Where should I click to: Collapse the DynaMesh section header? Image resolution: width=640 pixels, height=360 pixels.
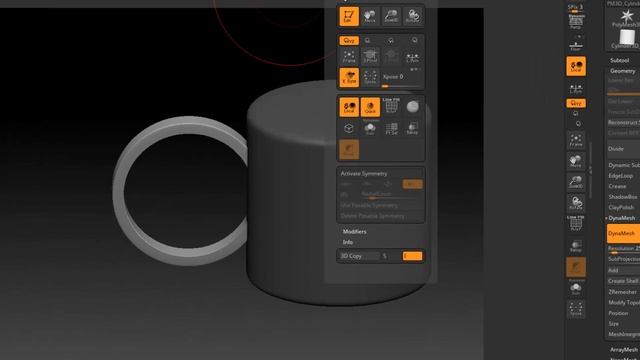[622, 218]
